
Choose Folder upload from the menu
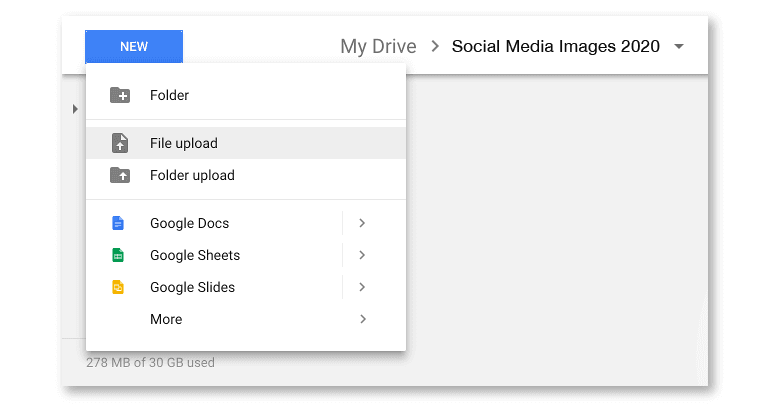pyautogui.click(x=246, y=175)
